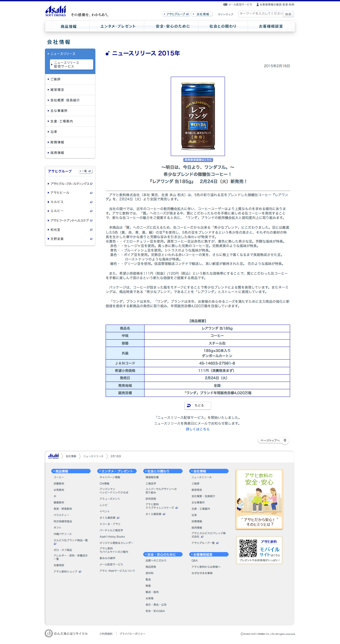
Task: Open アサヒフードアンドヘルスケア link
Action: click(x=70, y=221)
